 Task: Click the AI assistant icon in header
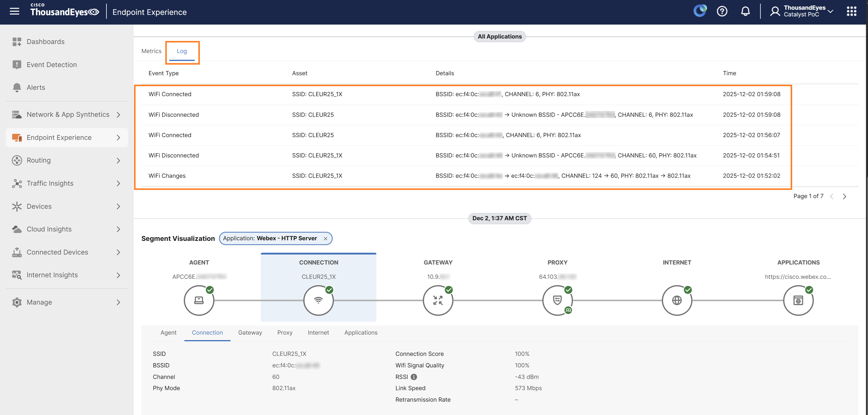click(x=699, y=11)
